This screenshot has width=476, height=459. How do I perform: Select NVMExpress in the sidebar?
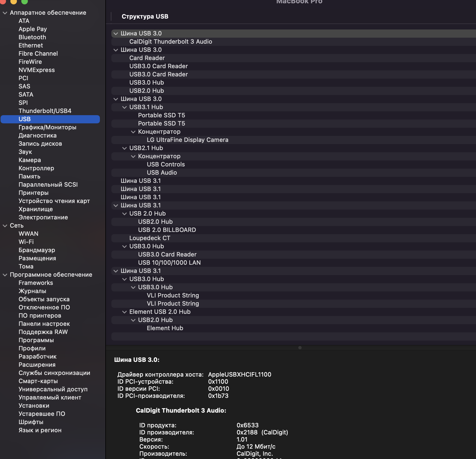(37, 70)
